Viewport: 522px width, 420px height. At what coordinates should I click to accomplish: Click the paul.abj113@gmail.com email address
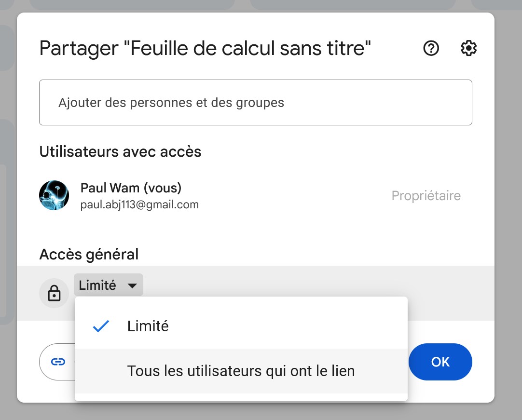139,204
